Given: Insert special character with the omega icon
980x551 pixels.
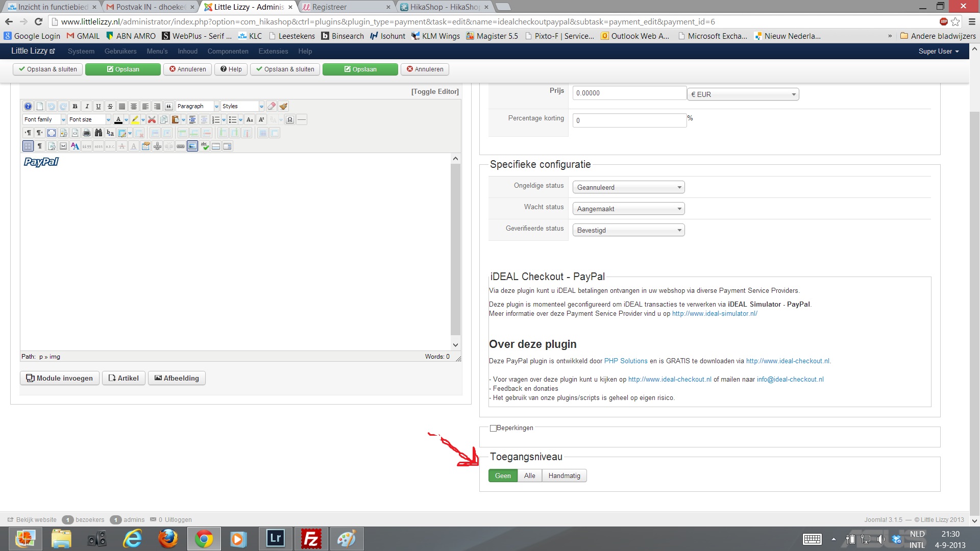Looking at the screenshot, I should click(290, 119).
